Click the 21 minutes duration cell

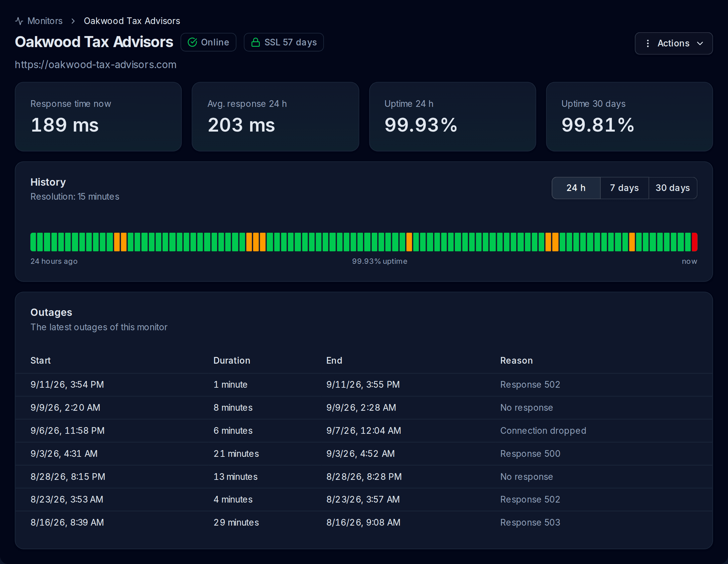tap(236, 454)
